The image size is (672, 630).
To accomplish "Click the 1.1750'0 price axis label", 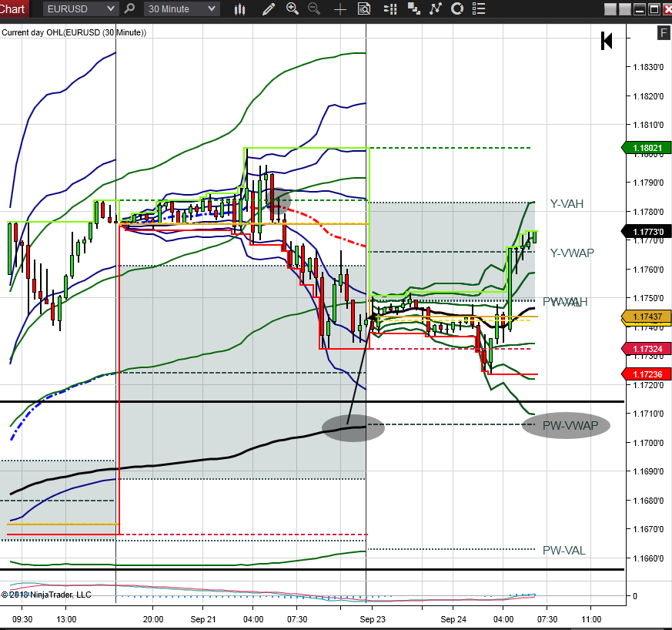I will tap(648, 298).
